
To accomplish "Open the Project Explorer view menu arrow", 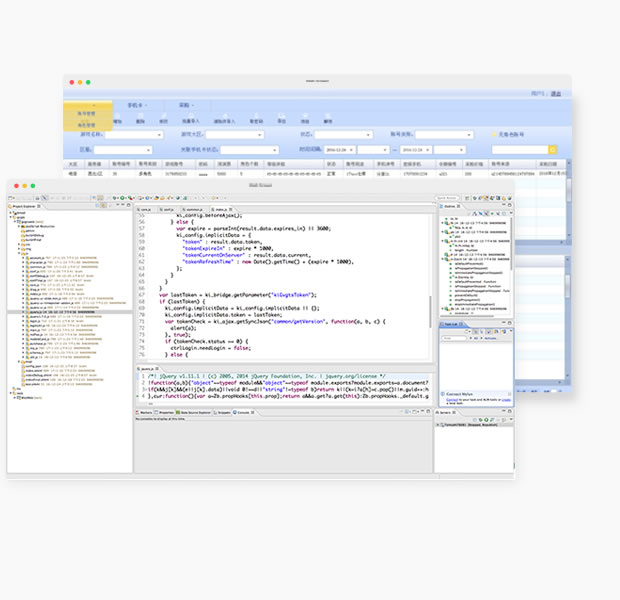I will [x=117, y=205].
